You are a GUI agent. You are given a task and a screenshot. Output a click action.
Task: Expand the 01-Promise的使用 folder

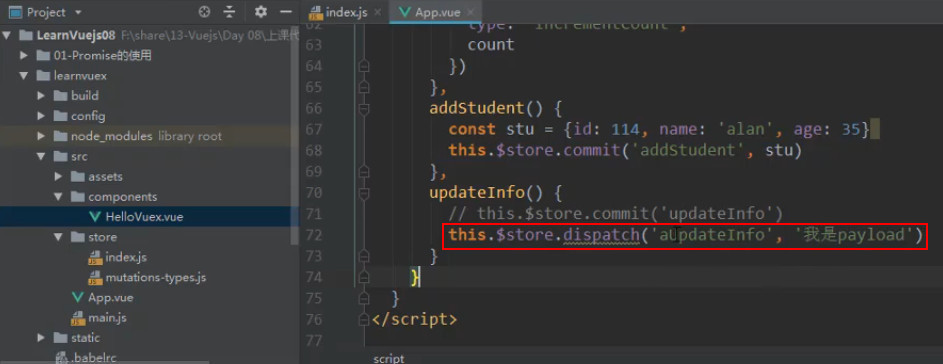[x=23, y=56]
